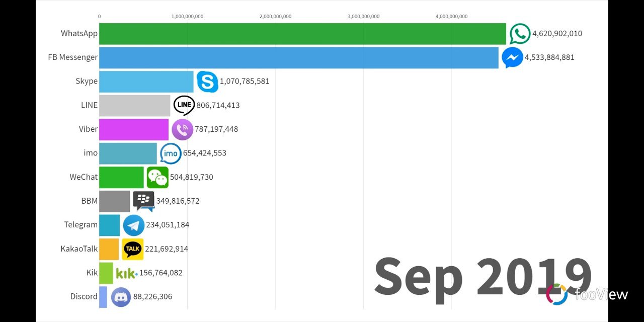Click the gray BBM bar
The width and height of the screenshot is (644, 322).
(115, 201)
